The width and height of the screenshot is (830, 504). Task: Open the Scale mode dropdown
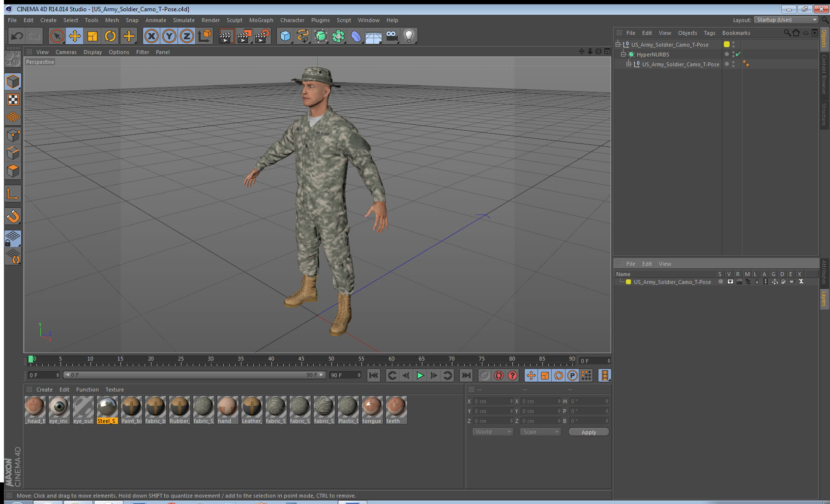(540, 432)
